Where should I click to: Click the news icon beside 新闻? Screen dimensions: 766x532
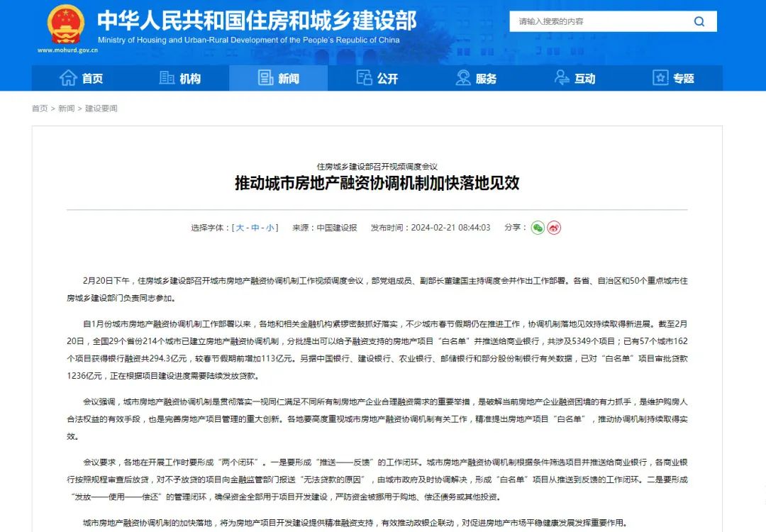(x=265, y=78)
